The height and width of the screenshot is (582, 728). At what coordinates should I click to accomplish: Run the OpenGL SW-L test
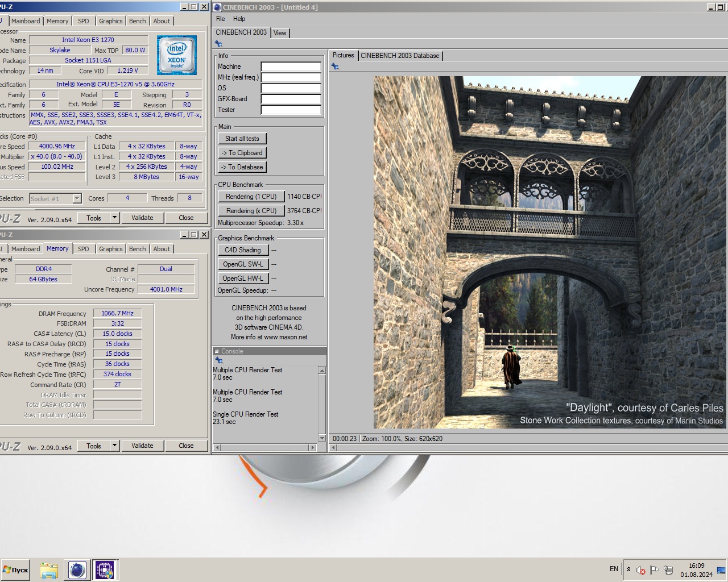coord(242,264)
